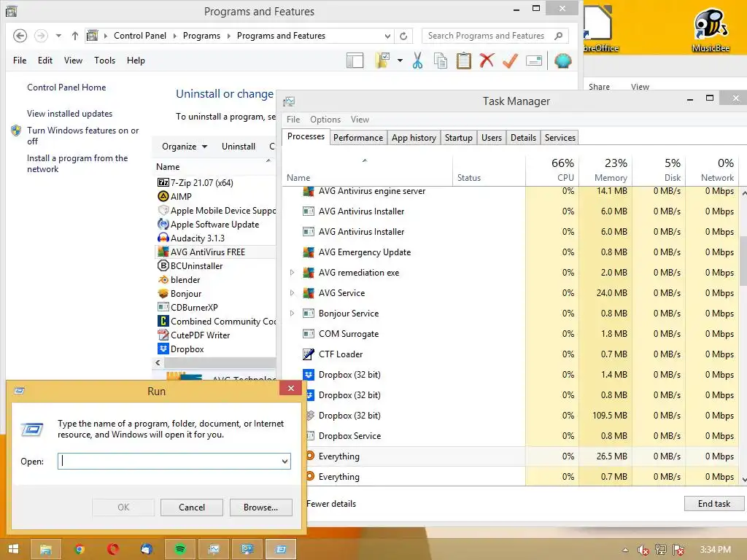Click Cancel in the Run dialog
This screenshot has height=560, width=747.
click(192, 507)
